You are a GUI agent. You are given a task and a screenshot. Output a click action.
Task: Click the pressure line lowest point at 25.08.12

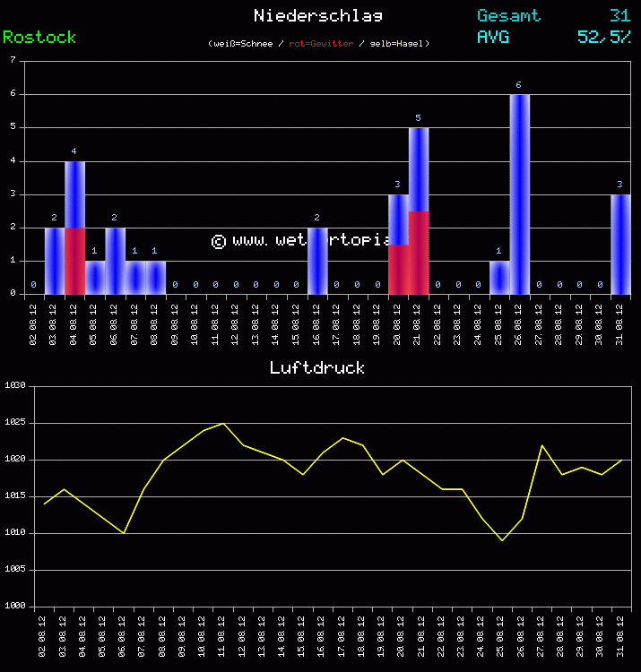pos(502,540)
